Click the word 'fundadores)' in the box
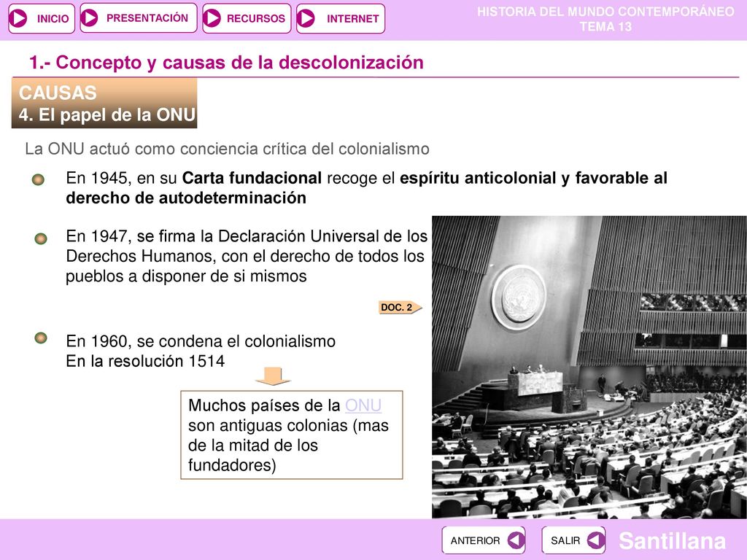This screenshot has width=747, height=560. (x=232, y=465)
